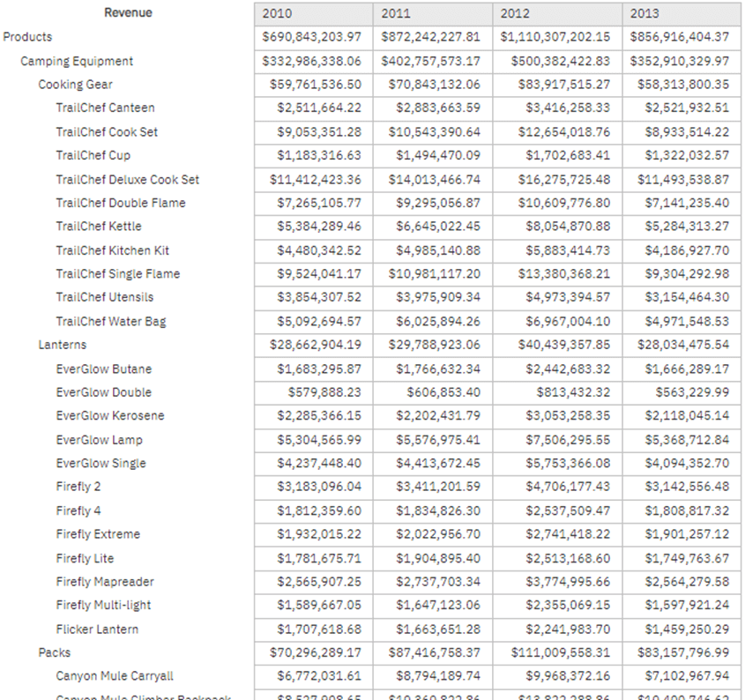Click EverGlow Lamp 2010 value $5,304,565.99
This screenshot has height=700, width=745.
pyautogui.click(x=319, y=440)
